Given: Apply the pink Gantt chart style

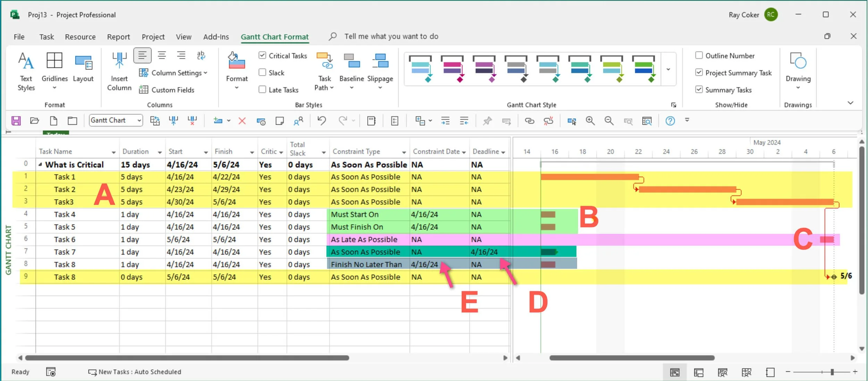Looking at the screenshot, I should click(x=452, y=69).
